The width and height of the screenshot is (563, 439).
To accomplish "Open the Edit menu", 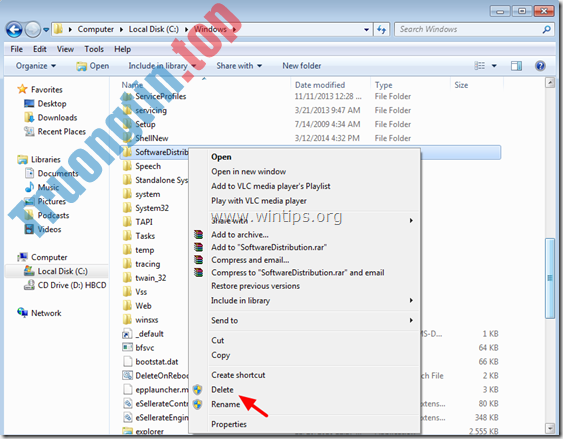I will pos(39,49).
